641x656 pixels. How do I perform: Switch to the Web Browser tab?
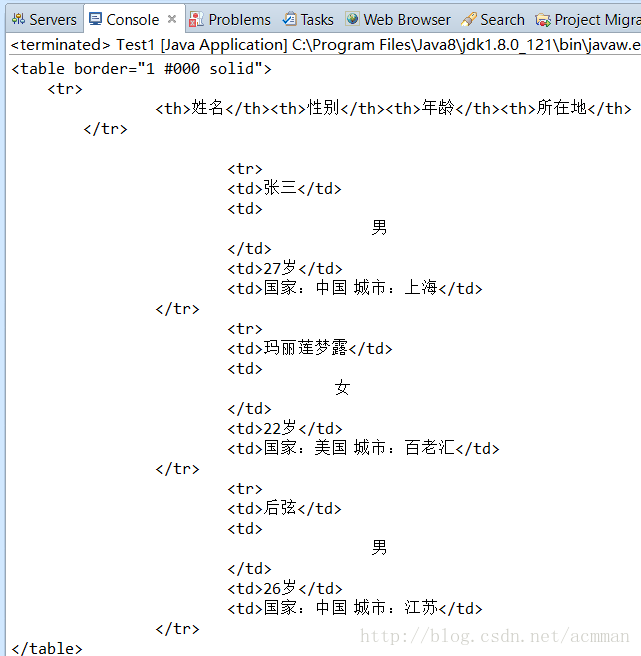pos(398,19)
